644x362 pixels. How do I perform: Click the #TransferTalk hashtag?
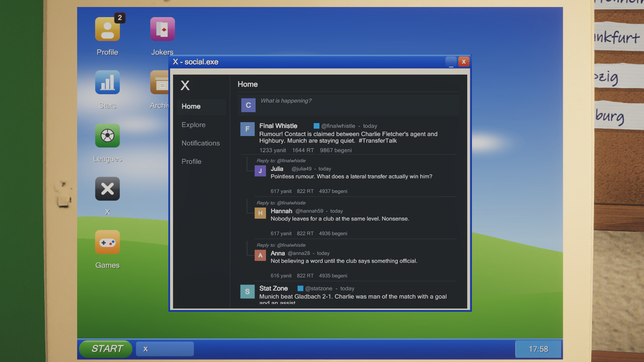coord(378,141)
